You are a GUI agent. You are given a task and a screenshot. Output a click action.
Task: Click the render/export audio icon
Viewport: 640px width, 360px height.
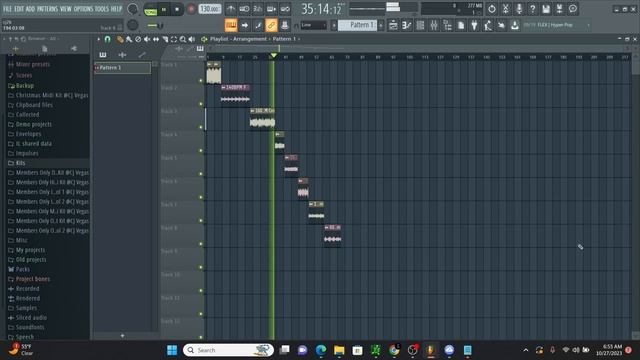(x=559, y=9)
